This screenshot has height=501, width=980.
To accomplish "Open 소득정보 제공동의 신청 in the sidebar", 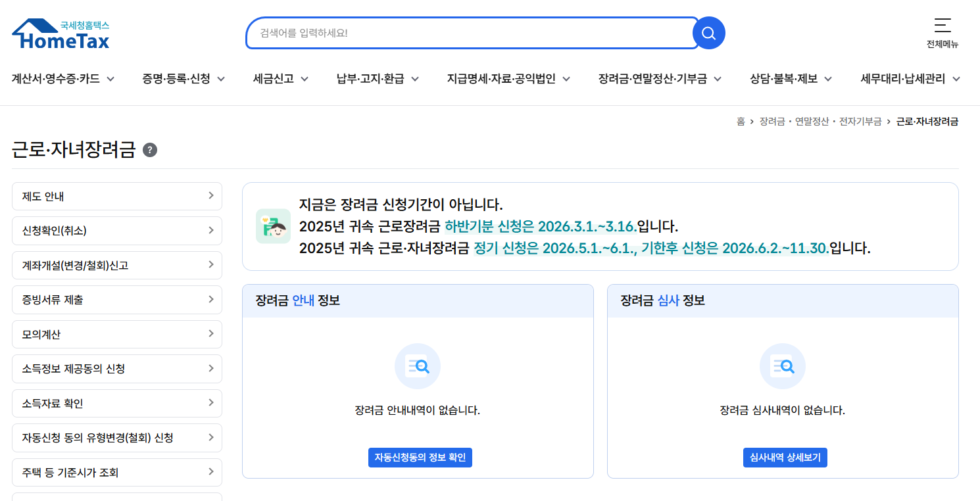I will pyautogui.click(x=117, y=369).
